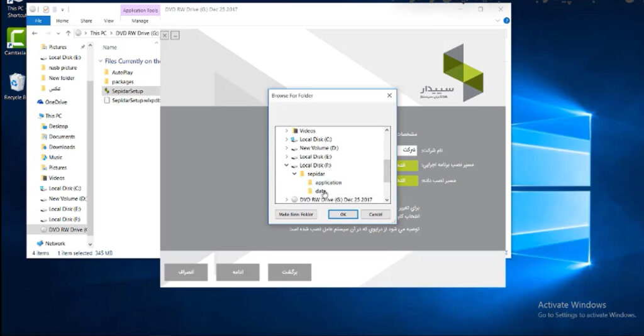Expand Local Disk (E:) in folder dialog

click(x=287, y=157)
